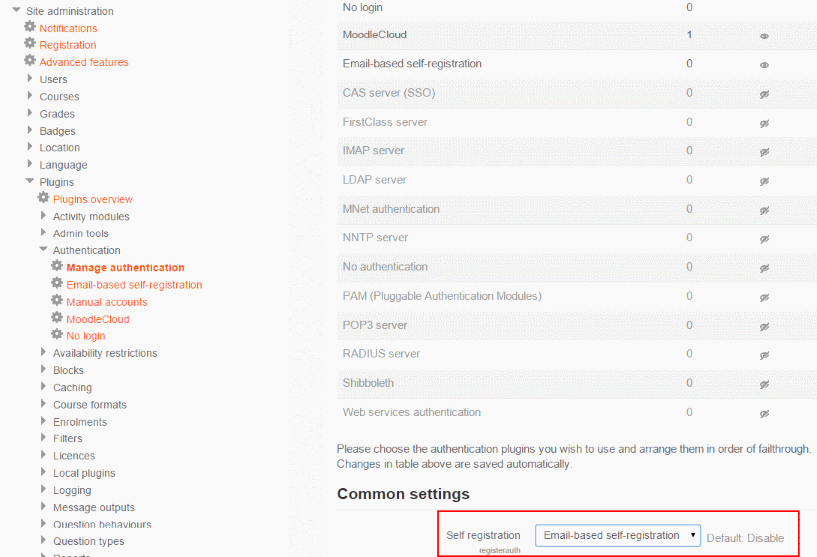Enable NNTP server via eye icon
This screenshot has height=557, width=817.
tap(764, 239)
